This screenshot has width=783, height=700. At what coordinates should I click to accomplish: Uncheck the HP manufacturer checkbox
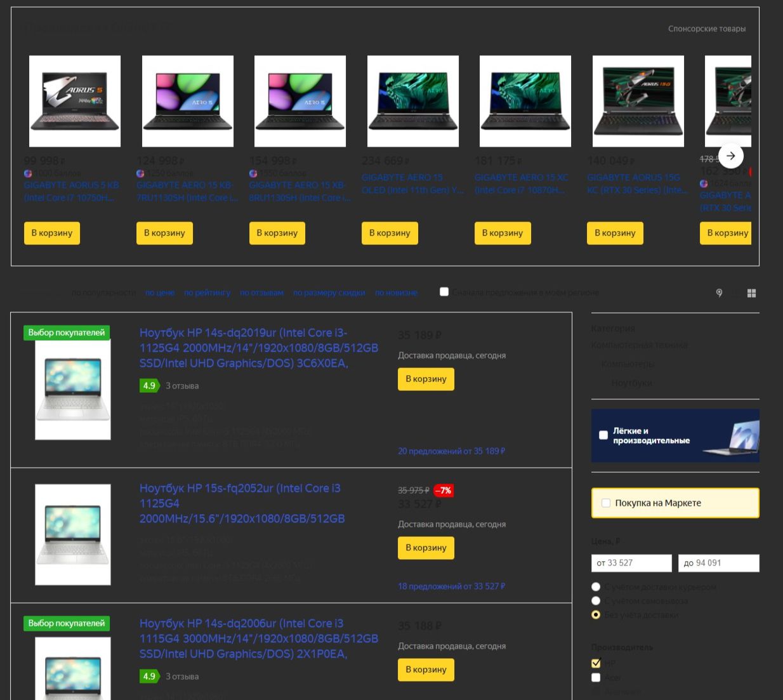[x=596, y=663]
